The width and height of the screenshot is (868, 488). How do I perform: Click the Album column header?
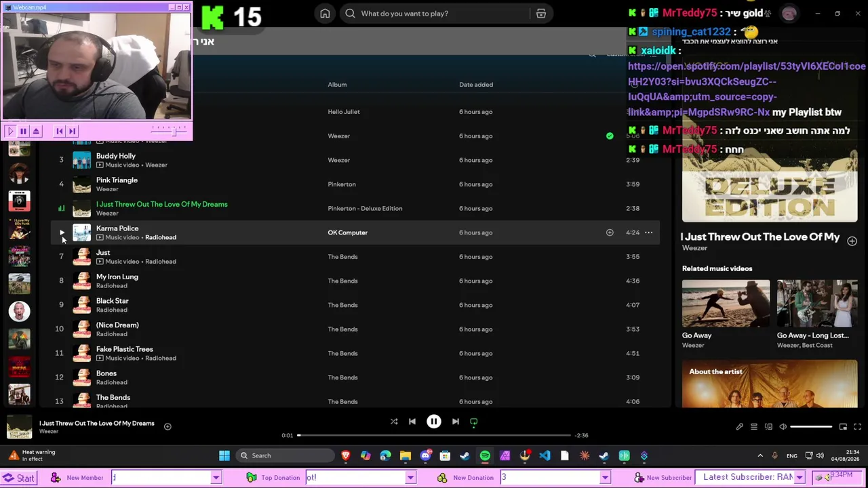[337, 85]
